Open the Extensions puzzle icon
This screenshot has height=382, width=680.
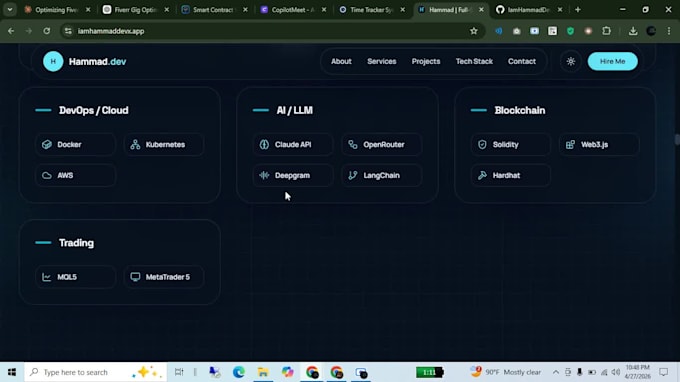(606, 31)
